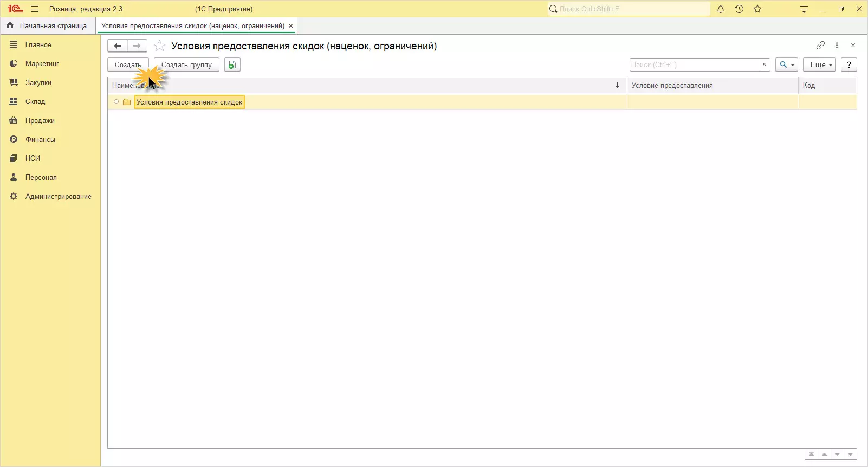Viewport: 868px width, 467px height.
Task: Get link to this form (chain icon)
Action: click(x=820, y=46)
